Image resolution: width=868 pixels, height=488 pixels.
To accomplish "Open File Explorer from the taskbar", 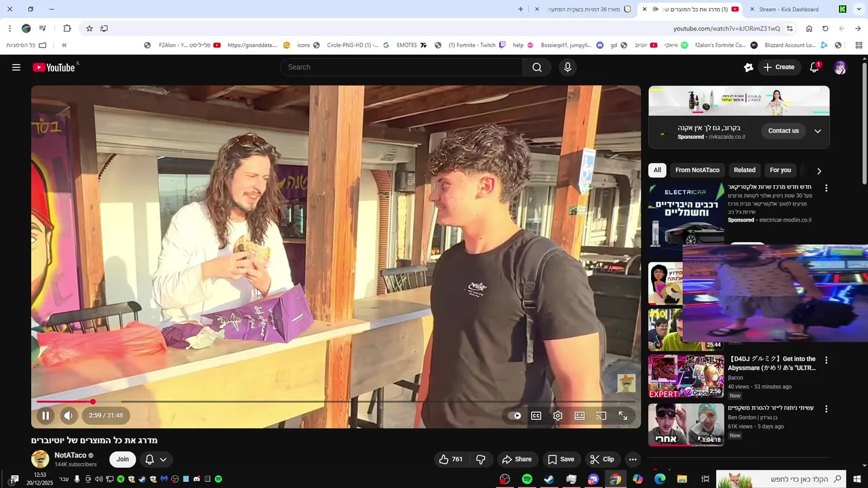I will coord(682,479).
